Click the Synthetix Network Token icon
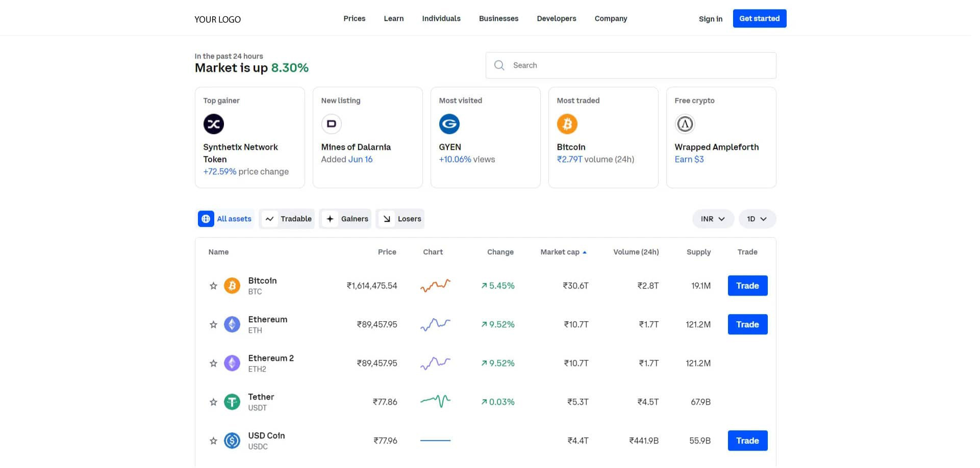 [214, 124]
